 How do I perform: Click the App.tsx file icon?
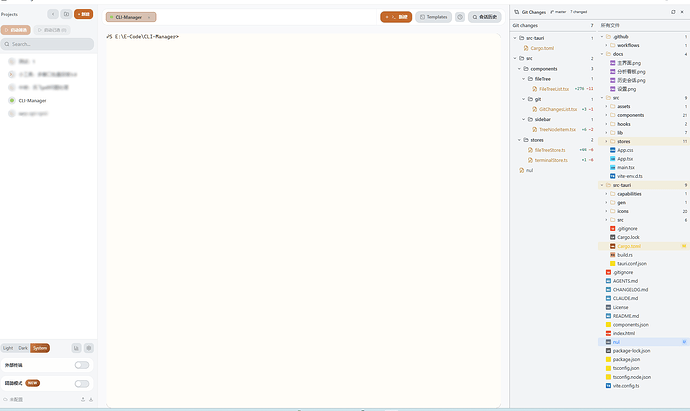click(613, 159)
